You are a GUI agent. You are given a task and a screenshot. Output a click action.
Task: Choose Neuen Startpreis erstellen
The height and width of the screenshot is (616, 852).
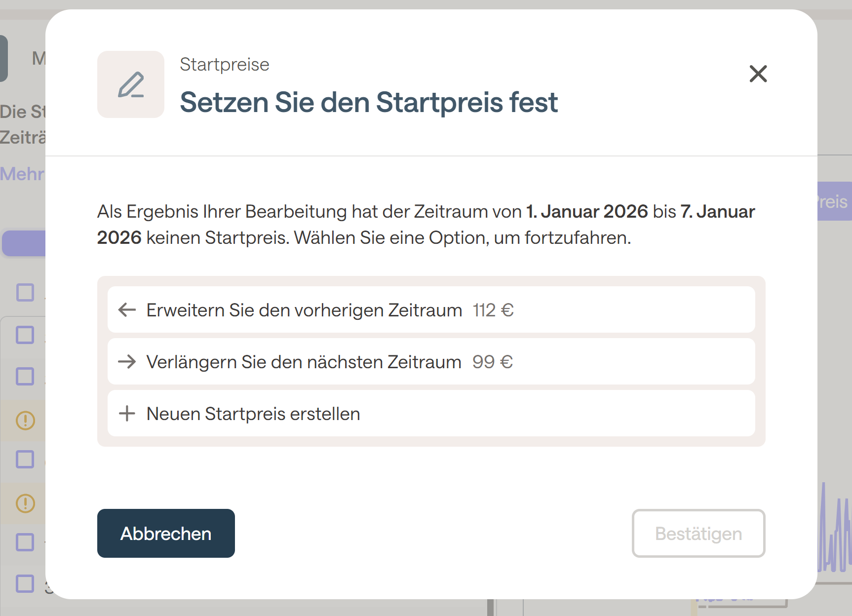[x=431, y=414]
